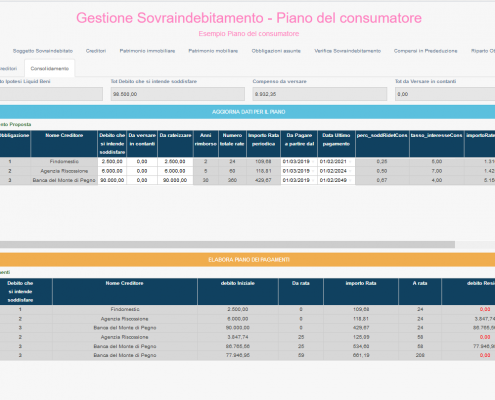Image resolution: width=495 pixels, height=400 pixels.
Task: Click the installment amount 661,19
Action: tap(361, 355)
